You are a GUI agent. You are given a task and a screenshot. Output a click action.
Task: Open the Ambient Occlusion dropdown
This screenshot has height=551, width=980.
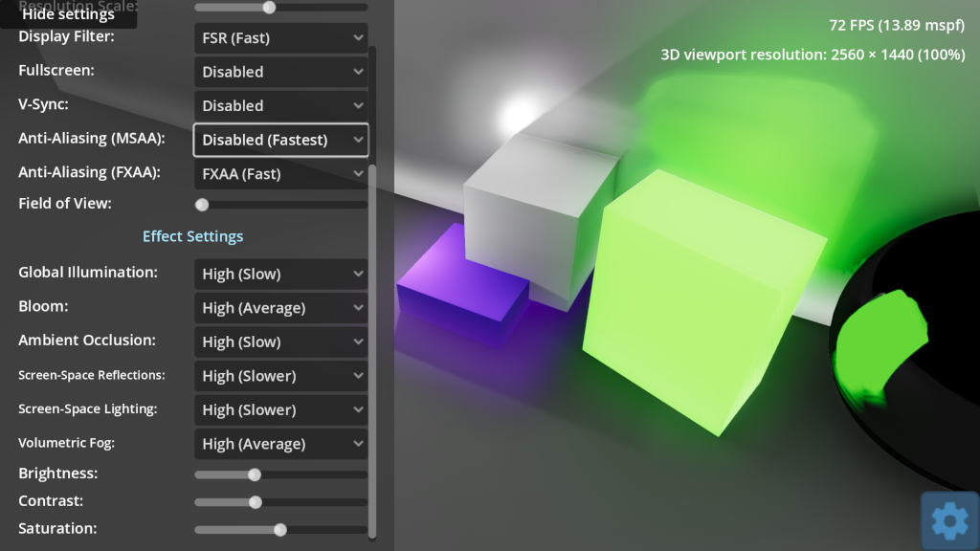coord(280,342)
